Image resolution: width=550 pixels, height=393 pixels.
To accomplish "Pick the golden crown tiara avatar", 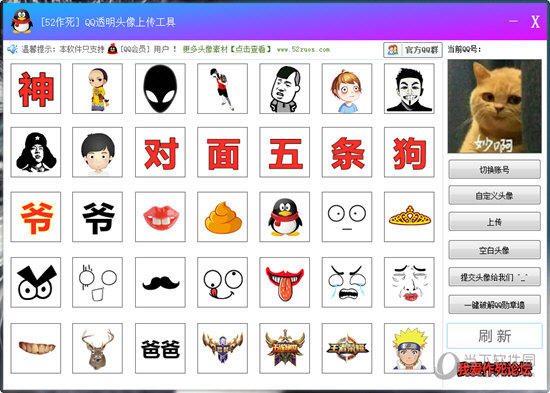I will click(409, 217).
